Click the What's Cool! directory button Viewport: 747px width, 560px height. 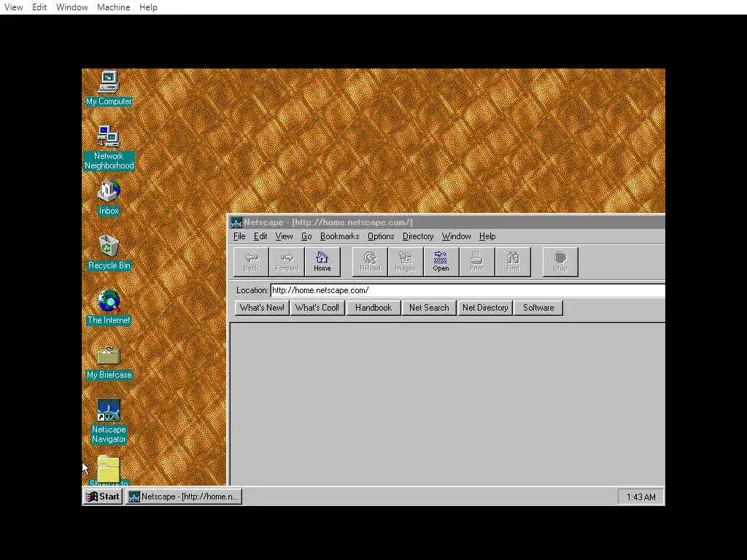tap(317, 308)
